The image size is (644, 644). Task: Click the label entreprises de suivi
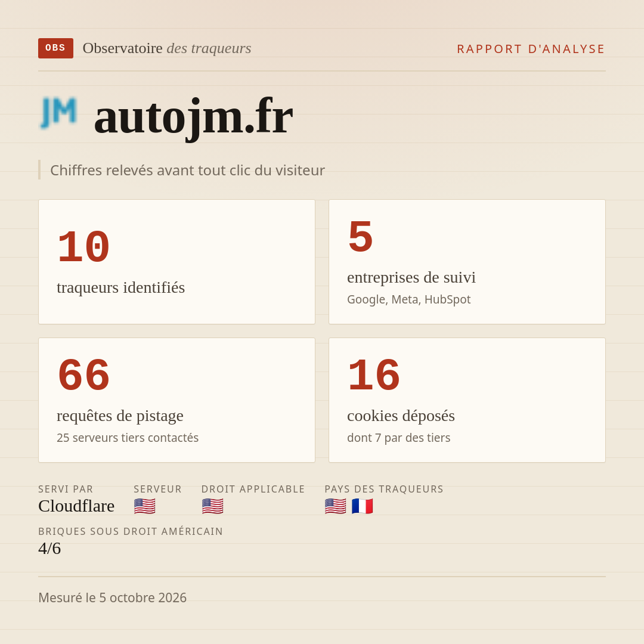[x=411, y=277]
